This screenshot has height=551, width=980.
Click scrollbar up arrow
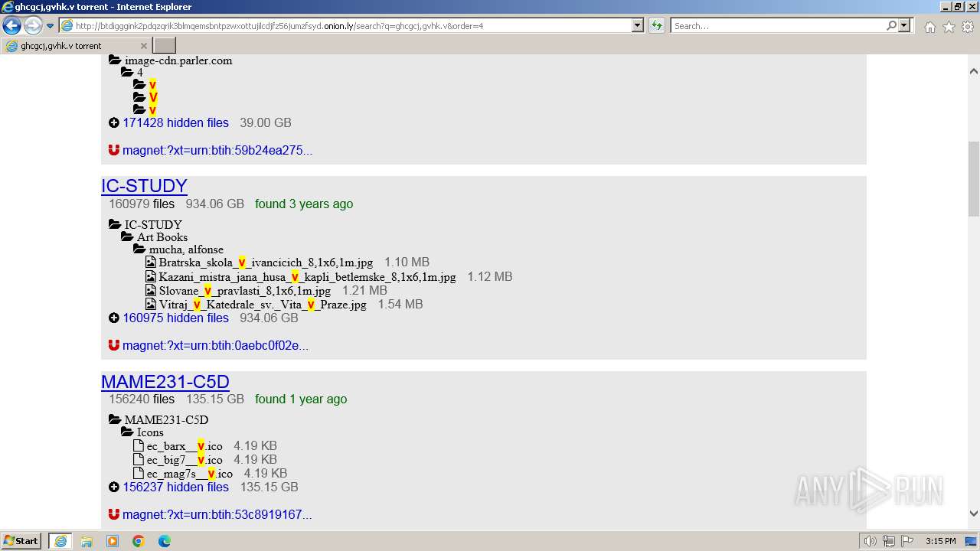973,71
